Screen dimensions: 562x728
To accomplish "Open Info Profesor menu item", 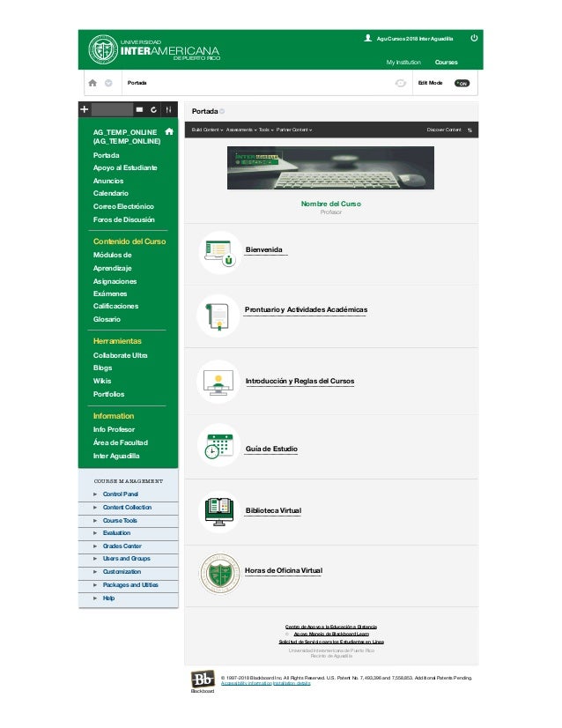I will pos(114,429).
